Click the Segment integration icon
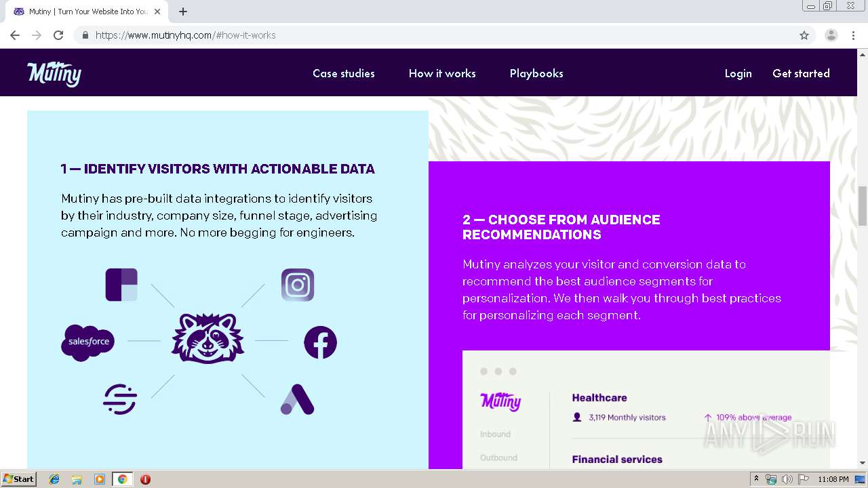The image size is (868, 488). pyautogui.click(x=120, y=399)
